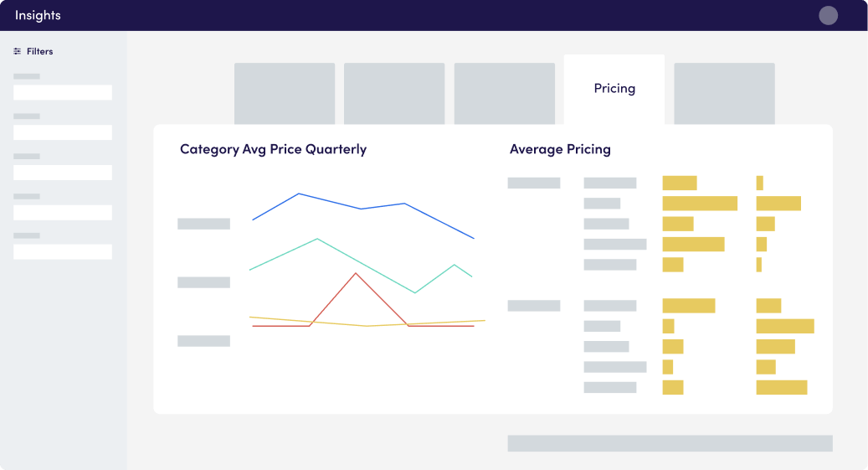Click the red line peak in chart
This screenshot has width=868, height=470.
click(x=356, y=274)
